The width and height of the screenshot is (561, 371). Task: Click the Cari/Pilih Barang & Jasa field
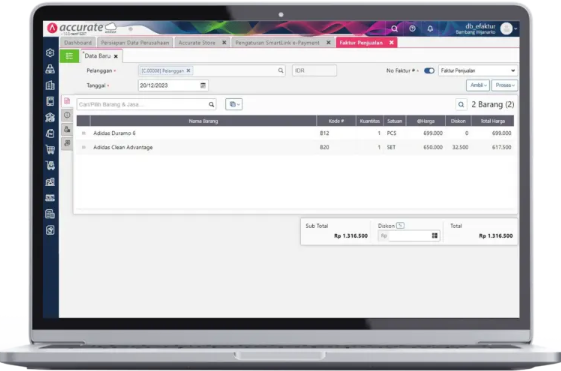[146, 104]
